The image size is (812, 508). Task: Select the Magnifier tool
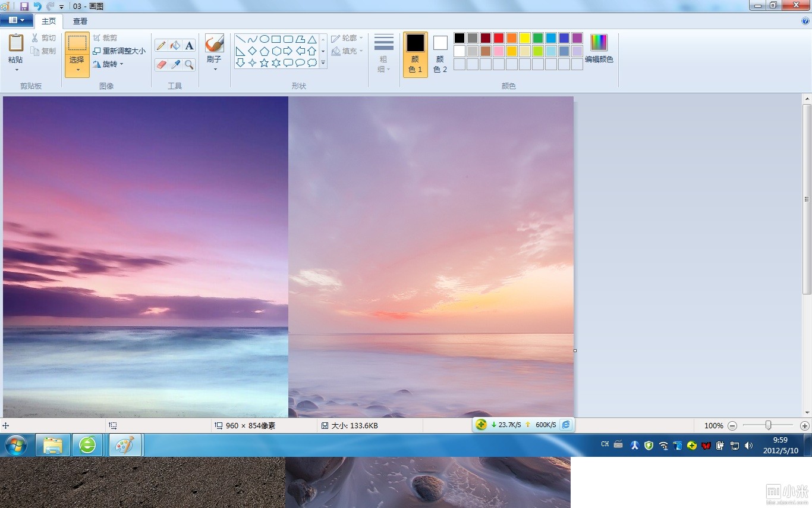point(189,65)
